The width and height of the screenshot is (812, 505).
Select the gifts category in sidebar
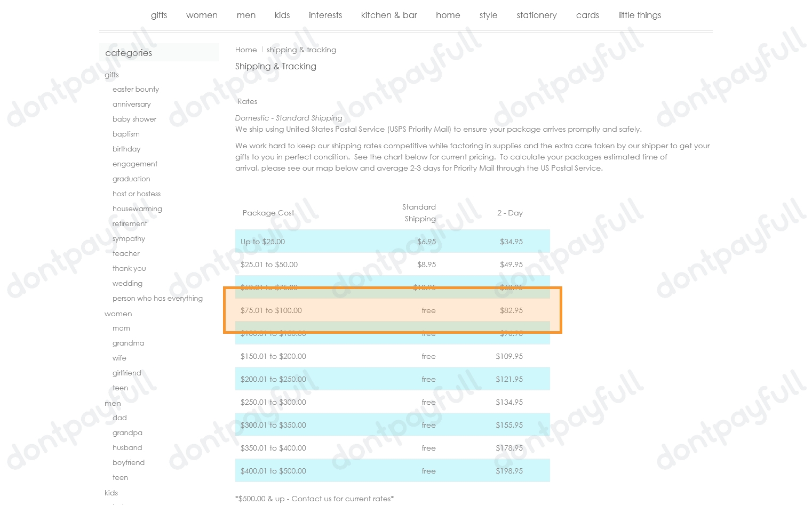tap(112, 75)
